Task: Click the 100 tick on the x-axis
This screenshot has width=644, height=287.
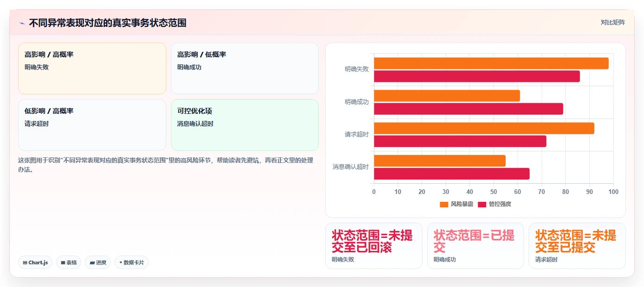Action: (613, 192)
